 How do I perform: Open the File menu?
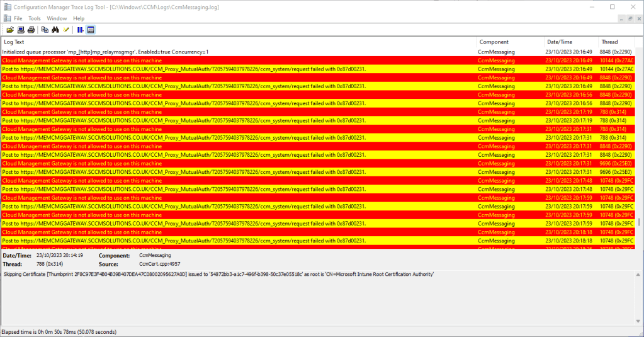coord(18,18)
